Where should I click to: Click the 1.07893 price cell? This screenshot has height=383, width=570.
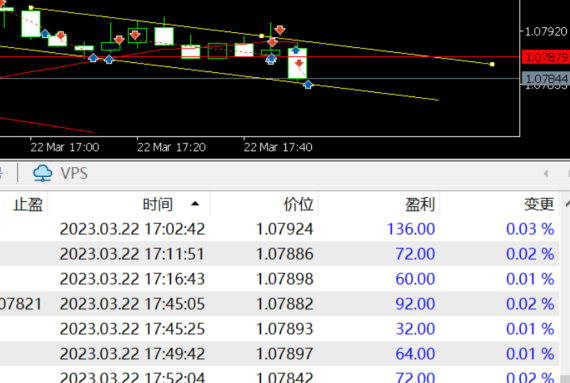284,329
